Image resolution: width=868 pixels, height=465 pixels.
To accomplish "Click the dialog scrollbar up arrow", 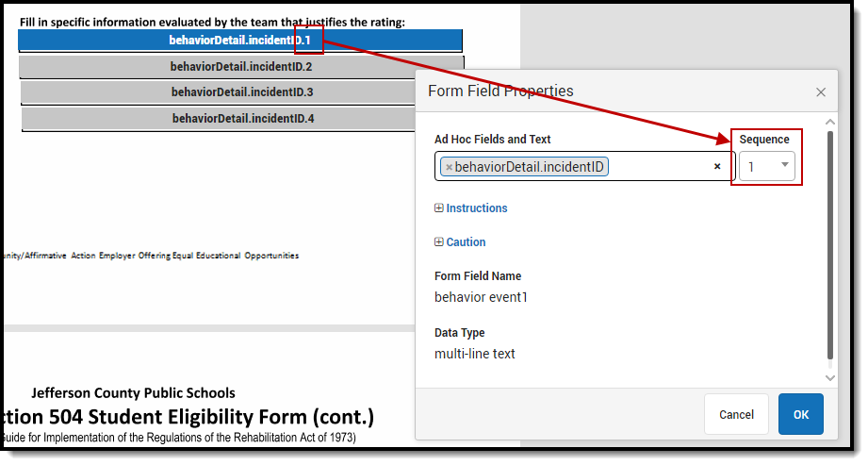I will (x=829, y=122).
